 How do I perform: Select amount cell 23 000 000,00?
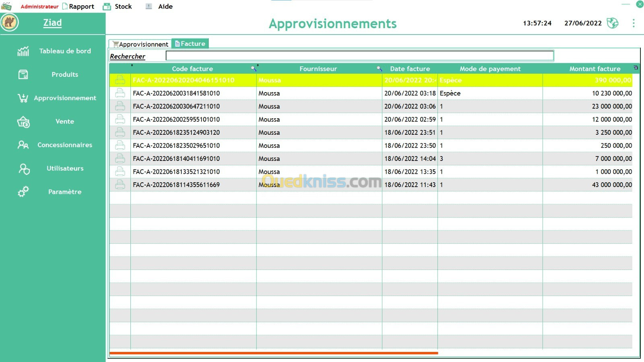pyautogui.click(x=588, y=106)
